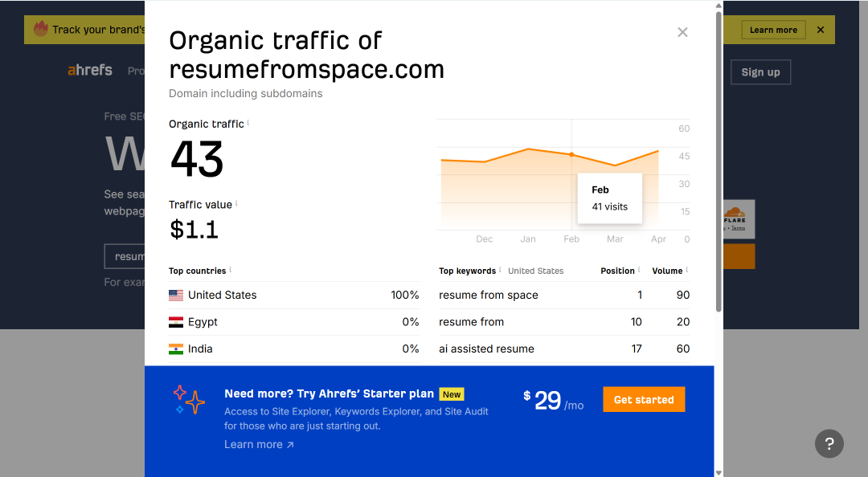Click the Feb data point on chart

pos(572,154)
